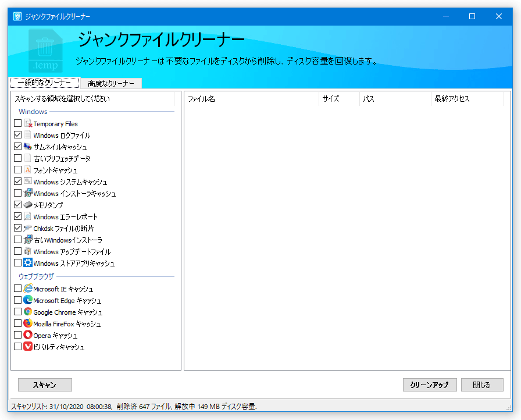
Task: Uncheck Windows システムキャッシュ checkbox
Action: 18,181
